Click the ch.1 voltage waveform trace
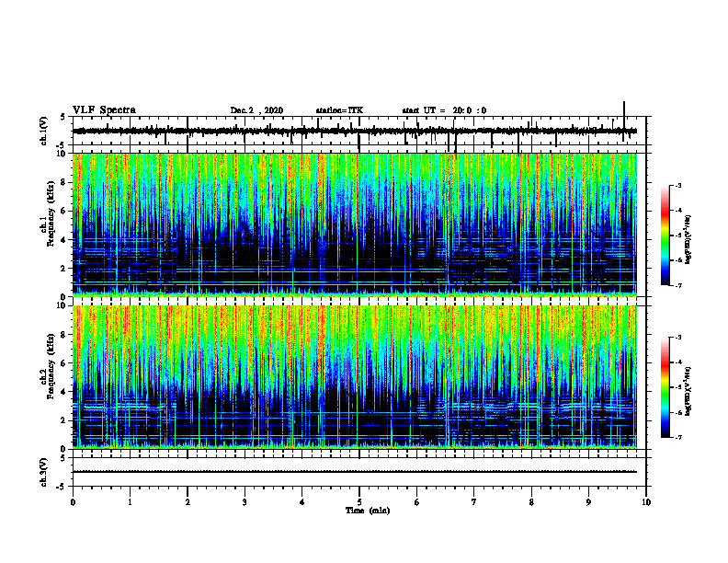The height and width of the screenshot is (563, 728). click(355, 131)
